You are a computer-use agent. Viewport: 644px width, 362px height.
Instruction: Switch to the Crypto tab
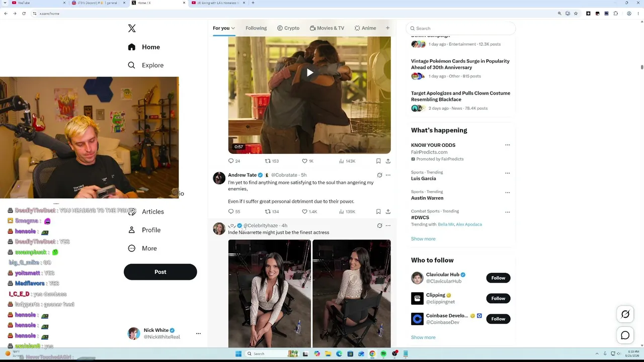coord(288,28)
